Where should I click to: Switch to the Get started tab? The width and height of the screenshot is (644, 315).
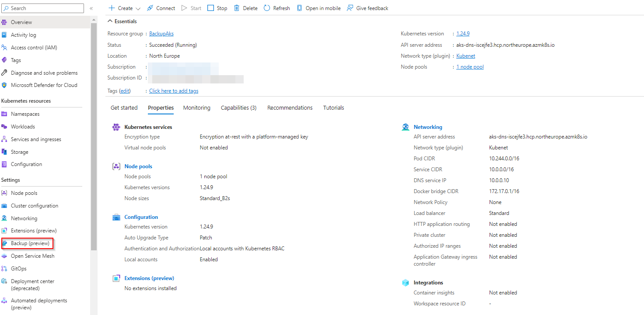[124, 107]
